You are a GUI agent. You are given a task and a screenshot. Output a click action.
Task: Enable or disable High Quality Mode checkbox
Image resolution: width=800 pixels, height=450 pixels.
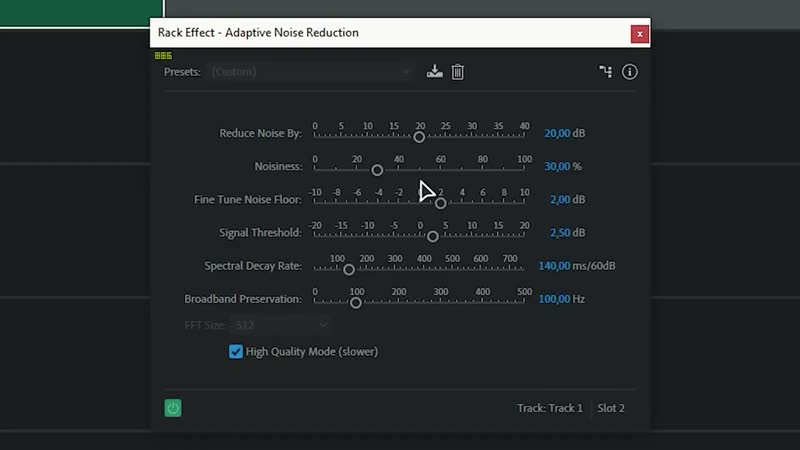tap(236, 352)
